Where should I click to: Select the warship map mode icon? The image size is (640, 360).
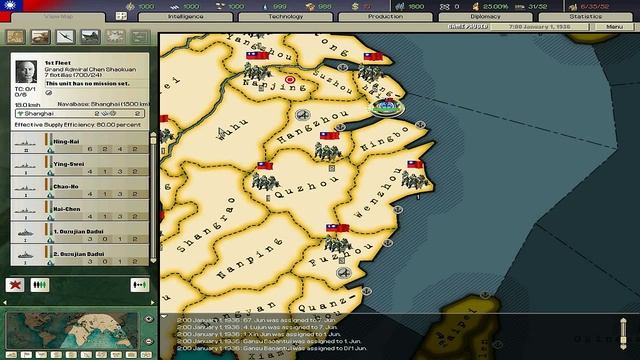[90, 37]
